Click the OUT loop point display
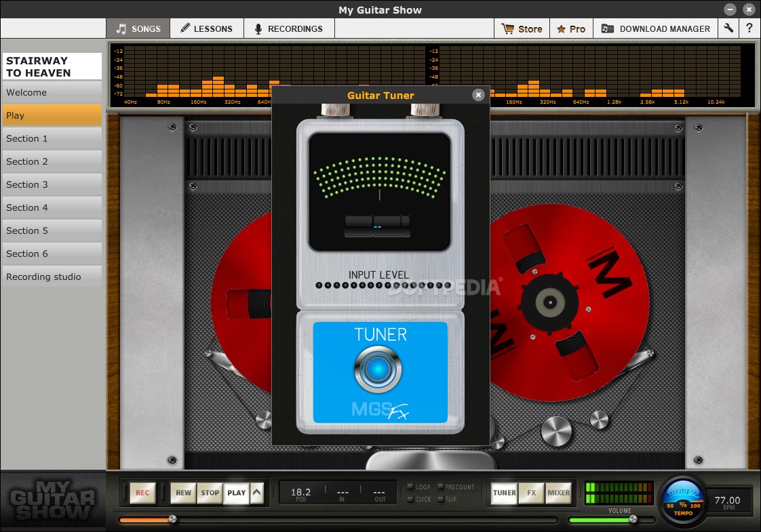This screenshot has width=761, height=532. [x=380, y=494]
